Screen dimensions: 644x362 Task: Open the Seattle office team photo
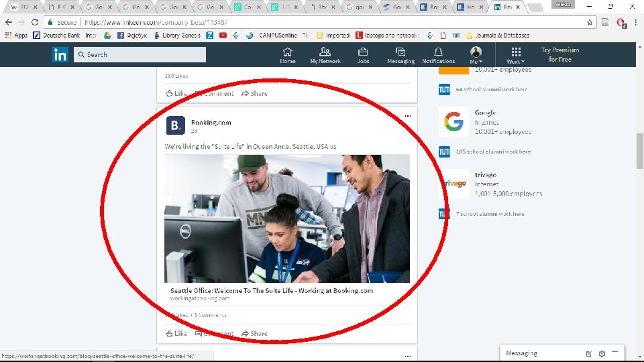click(287, 219)
